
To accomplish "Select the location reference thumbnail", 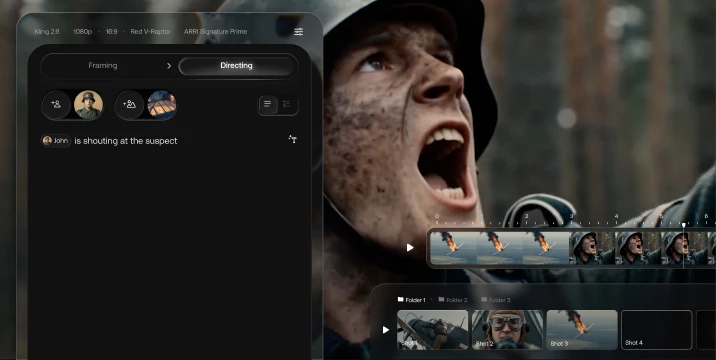I will pos(162,105).
